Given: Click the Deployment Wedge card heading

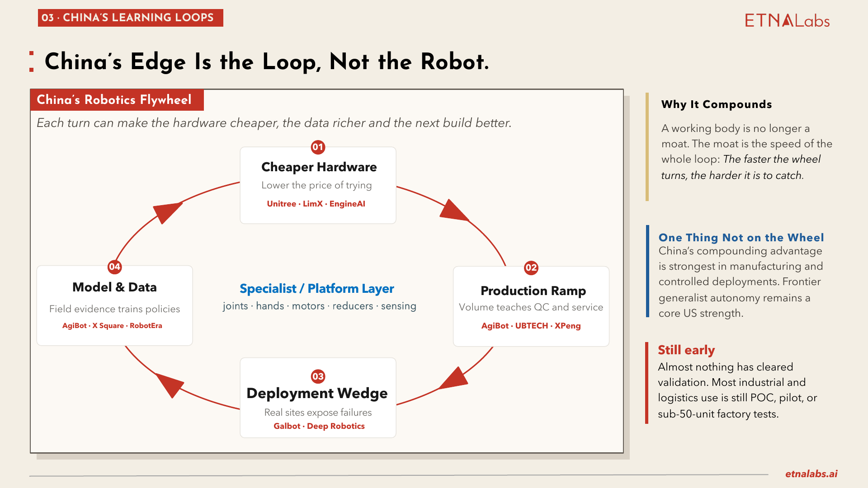Looking at the screenshot, I should pos(317,393).
